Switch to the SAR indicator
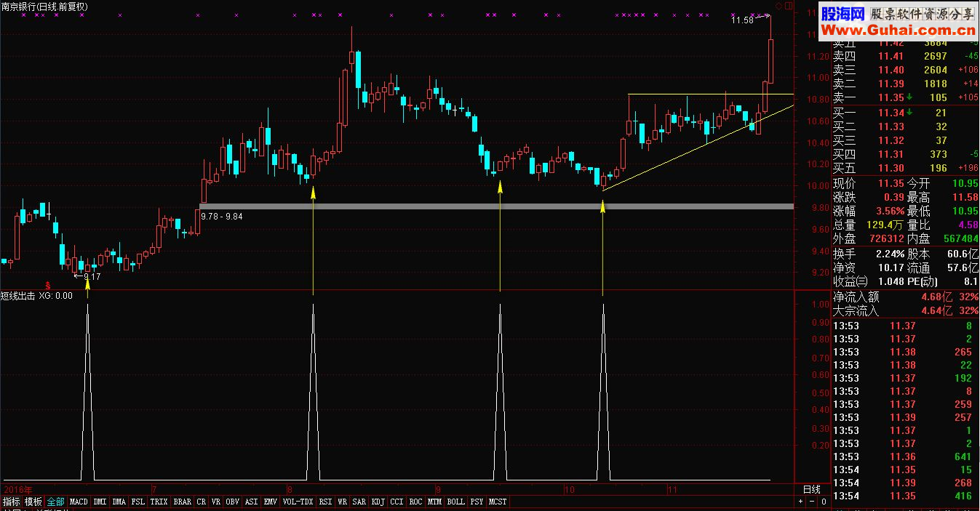This screenshot has height=511, width=980. pyautogui.click(x=359, y=502)
